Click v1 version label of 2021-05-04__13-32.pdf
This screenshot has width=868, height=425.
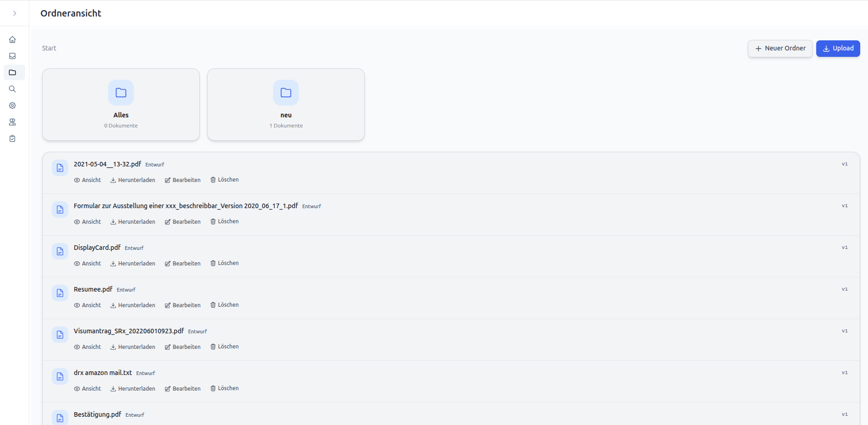845,164
